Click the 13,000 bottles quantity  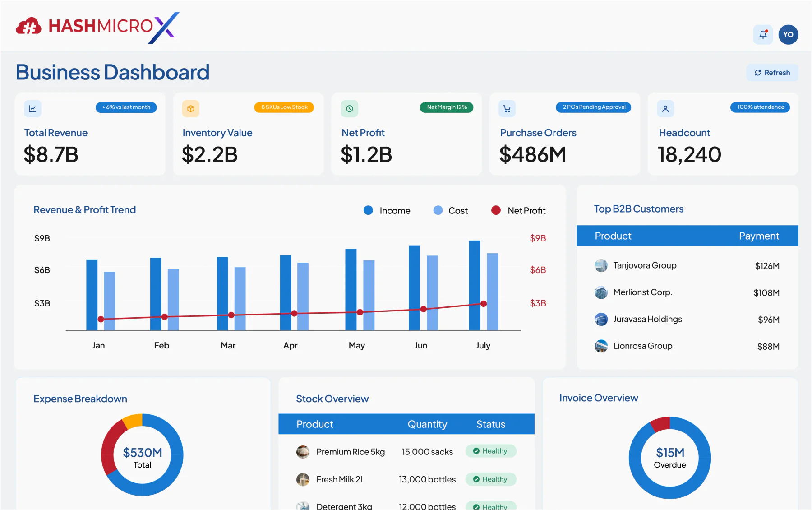pos(427,479)
